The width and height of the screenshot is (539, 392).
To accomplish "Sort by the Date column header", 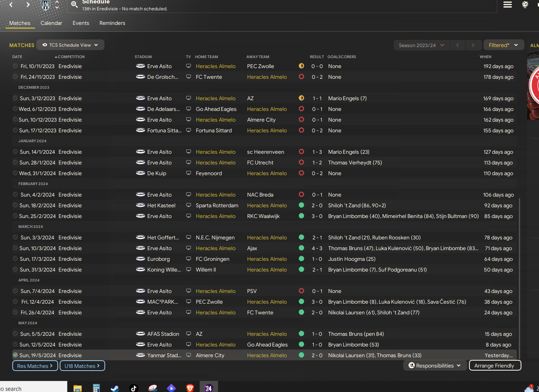I will point(17,57).
